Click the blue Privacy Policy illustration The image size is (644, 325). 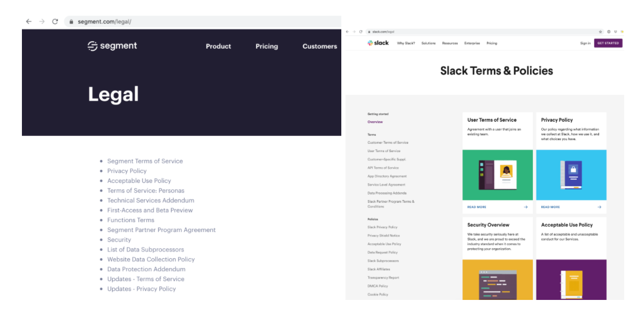point(571,175)
